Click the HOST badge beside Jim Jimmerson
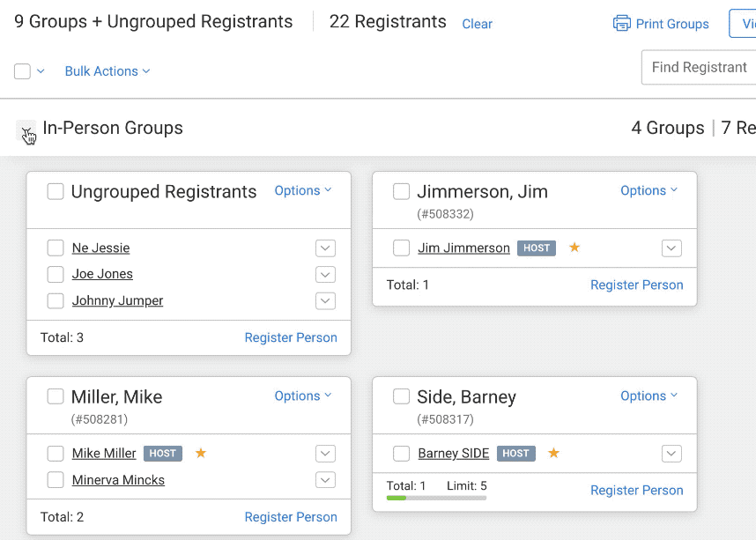 coord(537,248)
